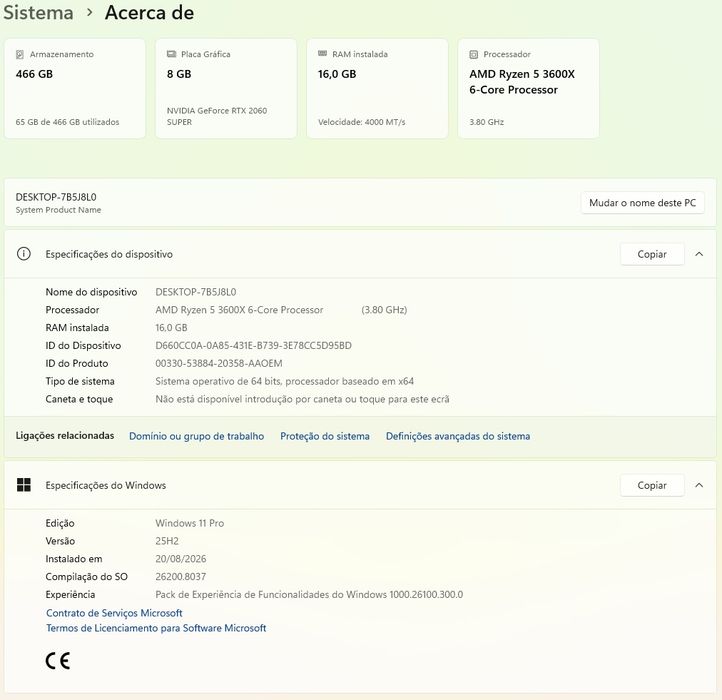Click the memory icon beside RAM instalada
722x700 pixels.
[322, 53]
